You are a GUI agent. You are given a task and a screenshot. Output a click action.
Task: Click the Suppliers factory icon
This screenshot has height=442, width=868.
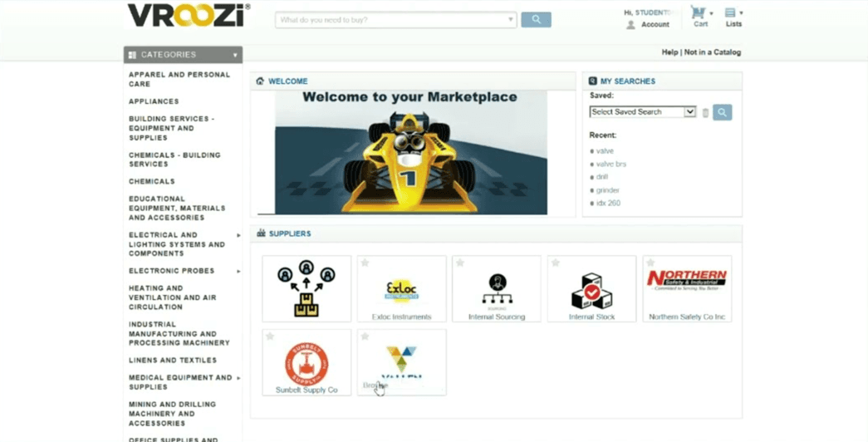261,233
